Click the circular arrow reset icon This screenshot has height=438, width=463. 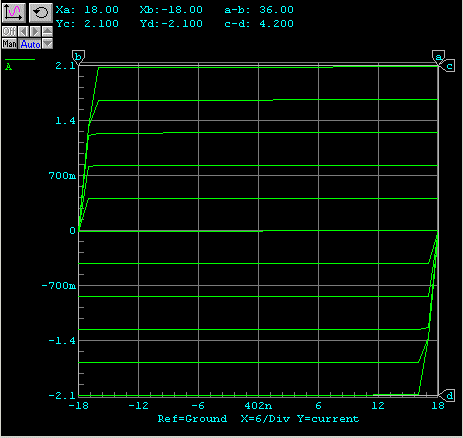tap(40, 13)
